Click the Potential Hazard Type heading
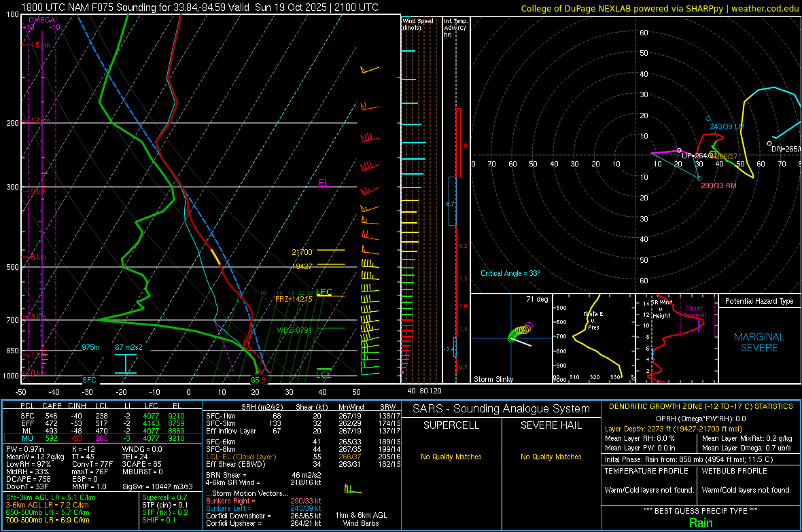802x532 pixels. point(759,301)
